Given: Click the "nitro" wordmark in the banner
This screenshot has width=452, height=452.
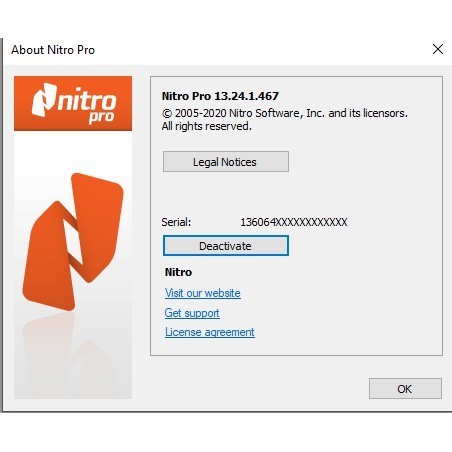Looking at the screenshot, I should (x=87, y=99).
